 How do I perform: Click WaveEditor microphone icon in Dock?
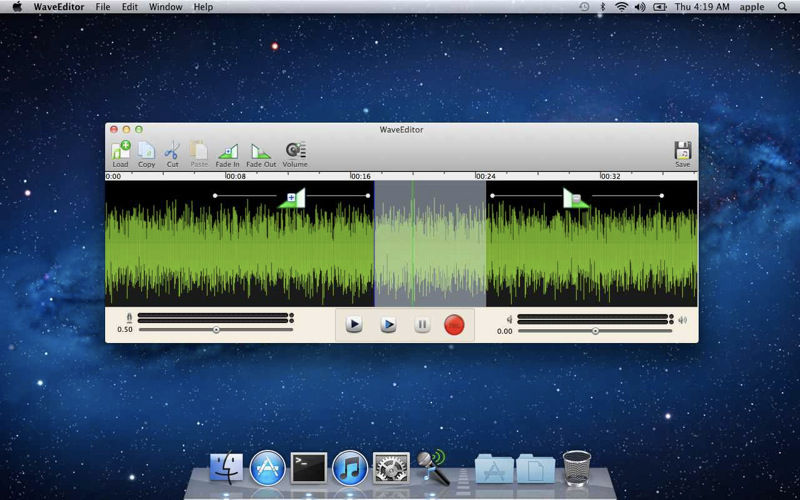(433, 467)
